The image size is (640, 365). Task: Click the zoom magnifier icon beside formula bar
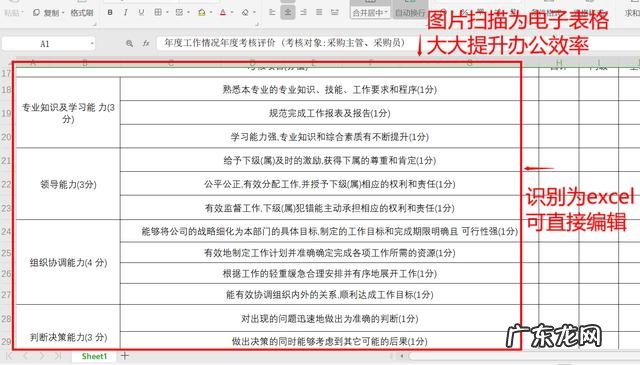pos(129,43)
